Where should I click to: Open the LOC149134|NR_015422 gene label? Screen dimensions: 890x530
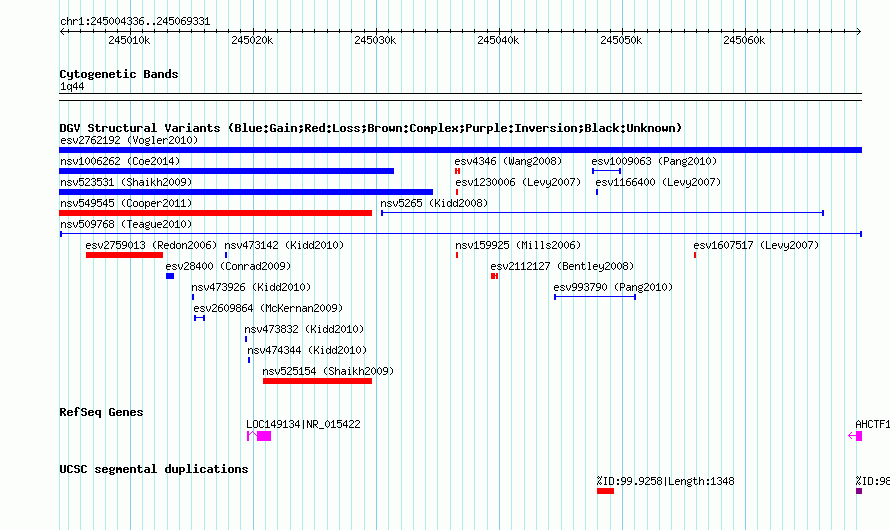click(303, 424)
